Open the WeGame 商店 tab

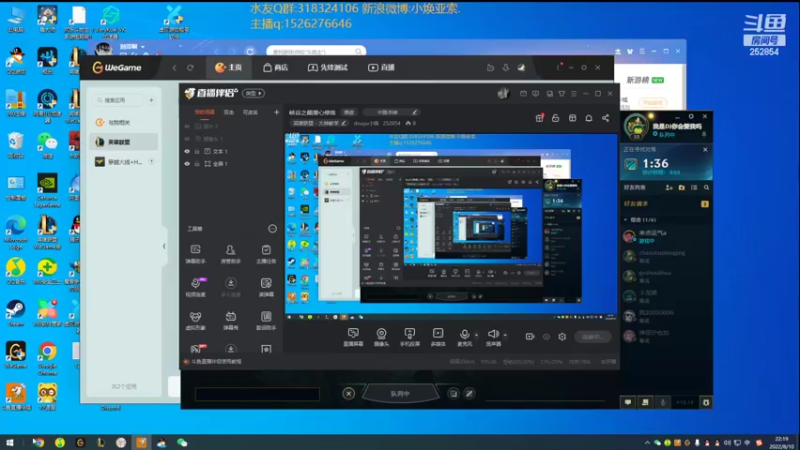tap(276, 67)
